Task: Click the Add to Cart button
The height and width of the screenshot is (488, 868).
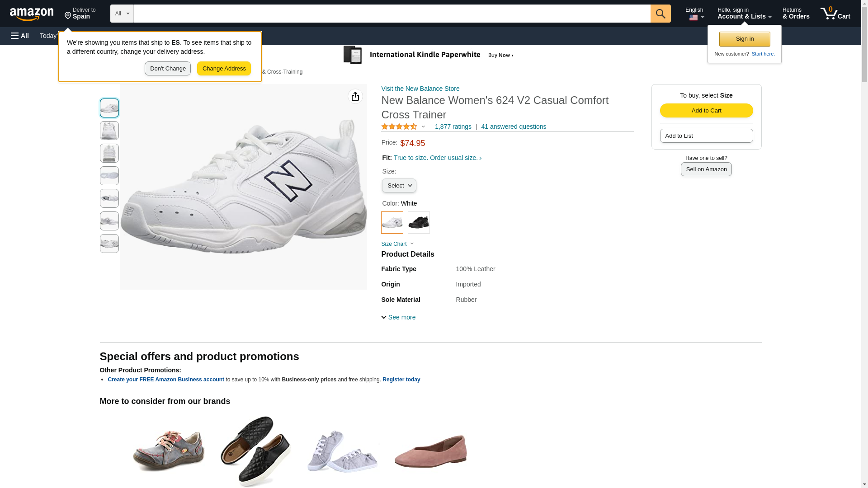Action: click(x=706, y=111)
